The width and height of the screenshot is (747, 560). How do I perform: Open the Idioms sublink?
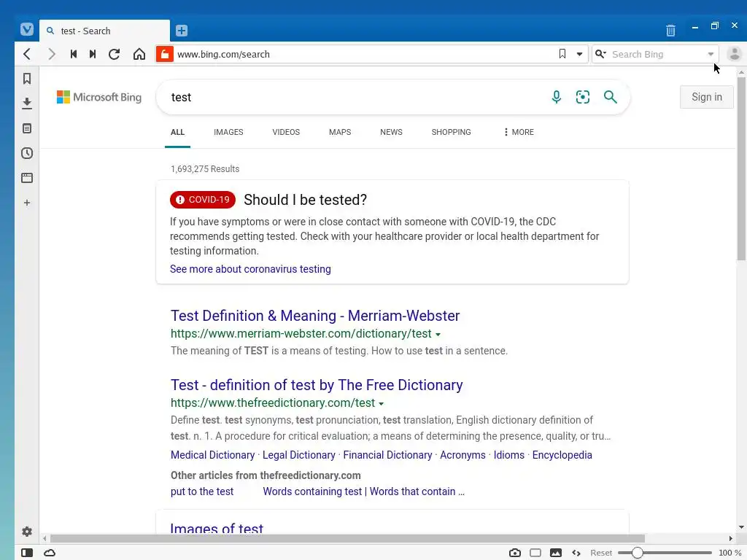(x=508, y=455)
